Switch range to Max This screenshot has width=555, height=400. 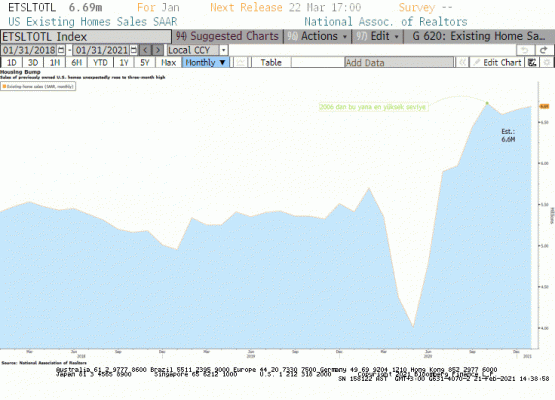[168, 63]
